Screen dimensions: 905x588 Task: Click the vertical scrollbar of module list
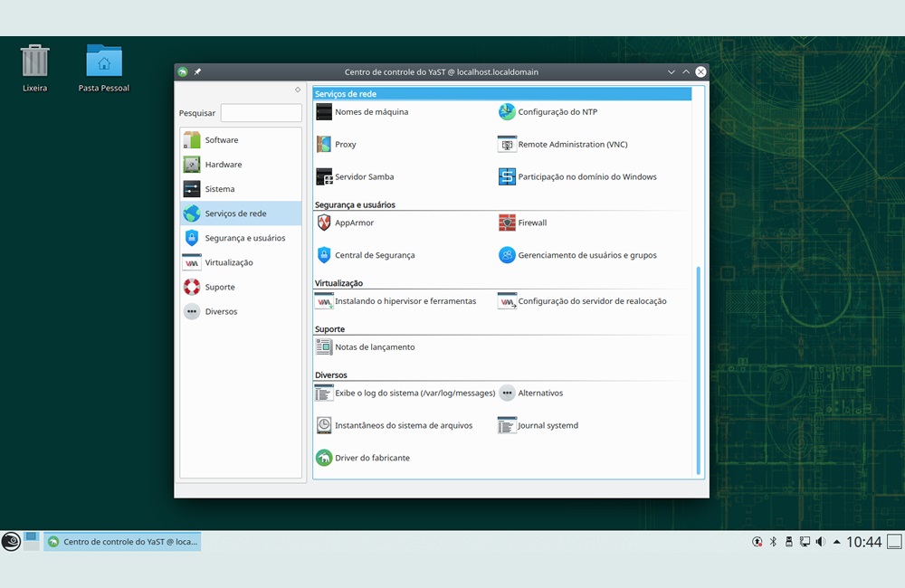click(697, 369)
